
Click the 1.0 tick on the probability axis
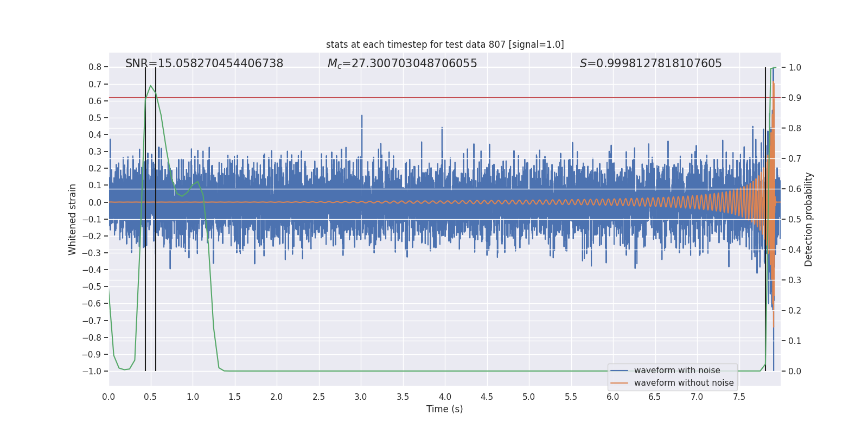pos(795,67)
